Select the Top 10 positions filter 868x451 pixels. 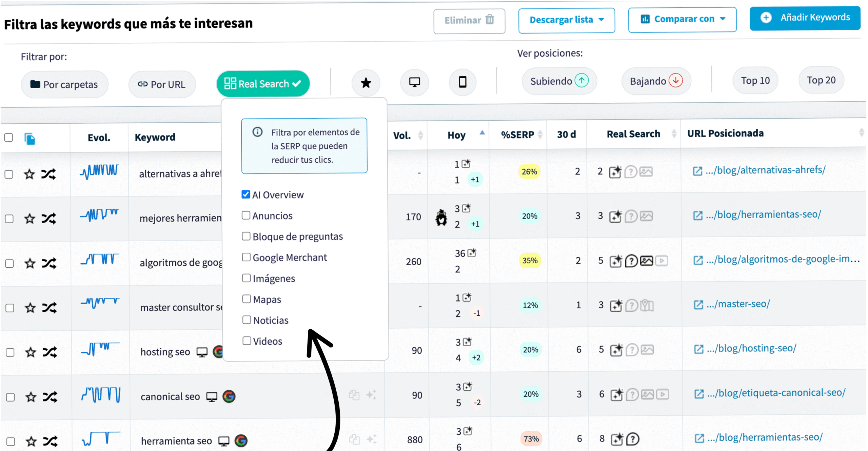(755, 81)
